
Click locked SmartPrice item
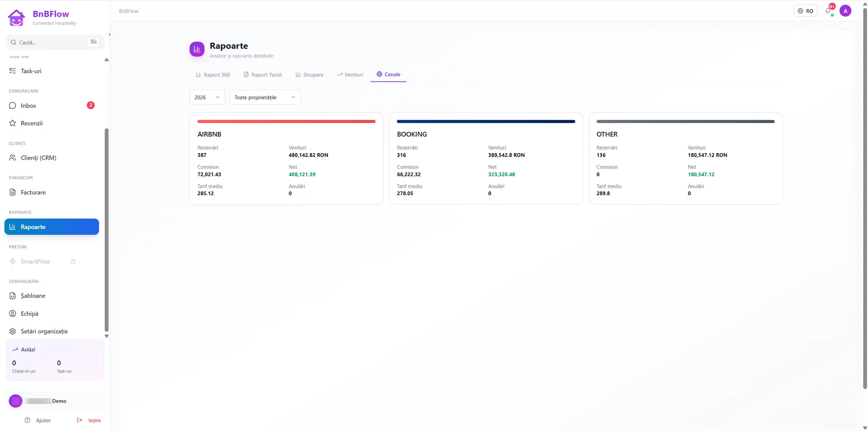click(43, 261)
